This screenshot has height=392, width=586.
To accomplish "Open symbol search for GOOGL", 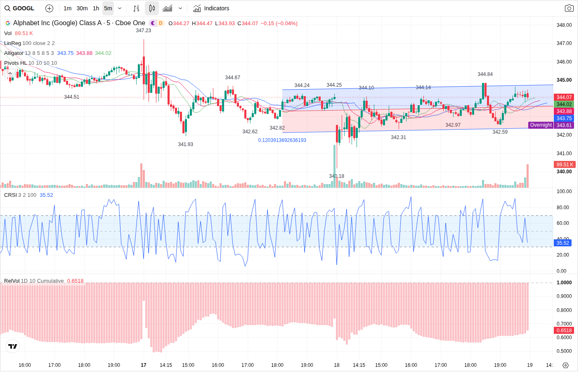I will [19, 8].
